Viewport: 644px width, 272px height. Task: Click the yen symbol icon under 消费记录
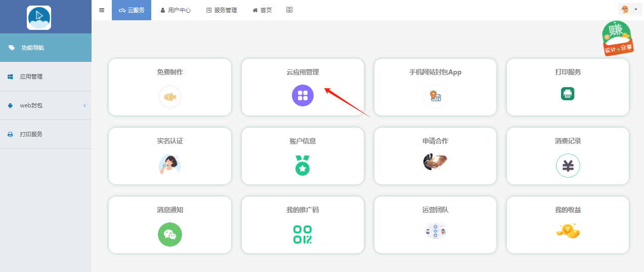pos(568,166)
